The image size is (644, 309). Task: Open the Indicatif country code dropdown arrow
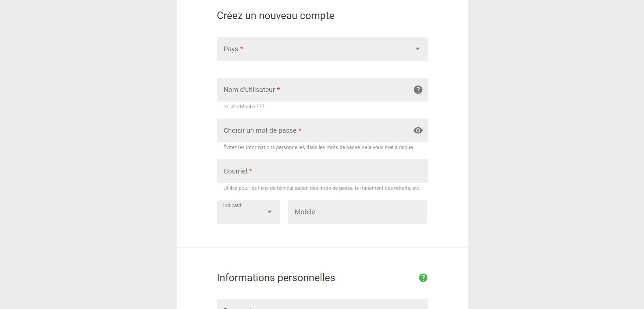click(x=270, y=212)
